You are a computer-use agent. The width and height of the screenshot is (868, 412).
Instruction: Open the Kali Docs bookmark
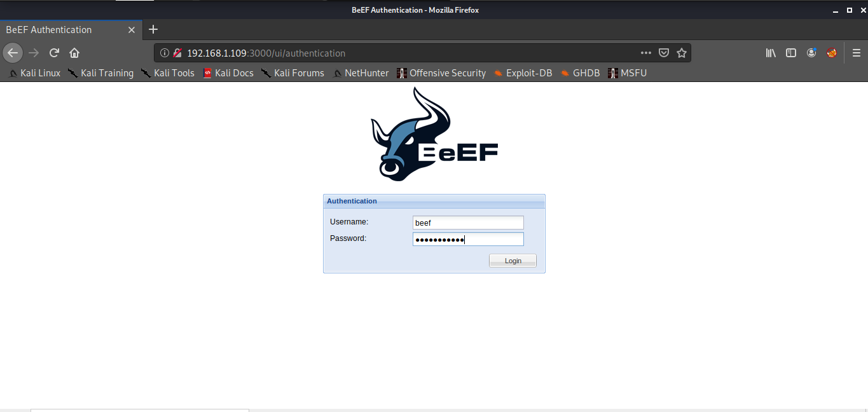point(228,73)
